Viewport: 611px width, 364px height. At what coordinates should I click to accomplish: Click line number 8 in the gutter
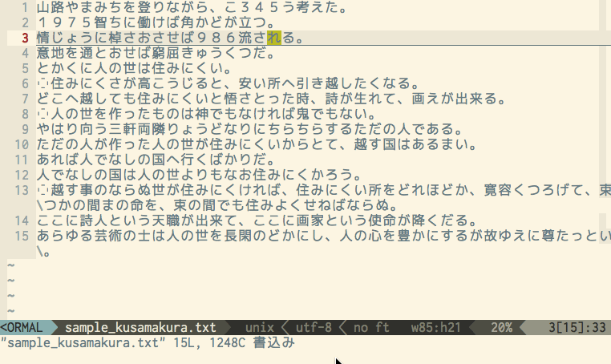pyautogui.click(x=26, y=114)
